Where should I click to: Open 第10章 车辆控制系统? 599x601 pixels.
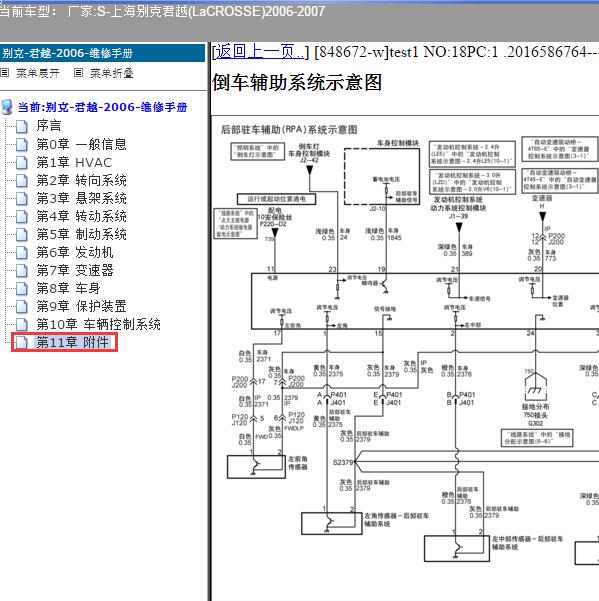98,324
